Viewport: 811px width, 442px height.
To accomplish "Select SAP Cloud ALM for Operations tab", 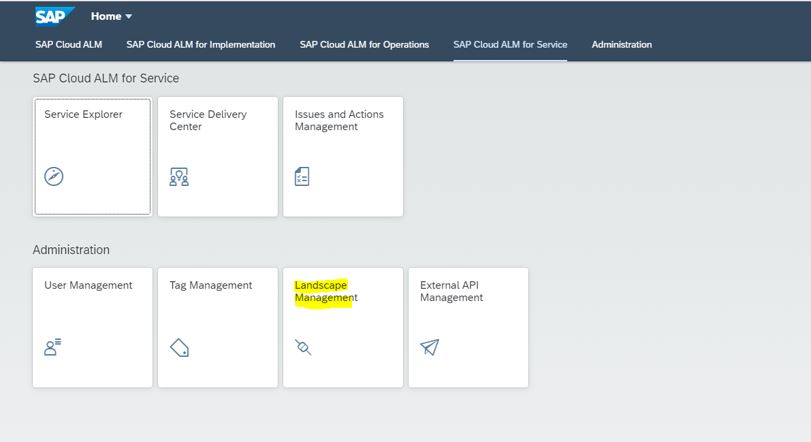I will pyautogui.click(x=364, y=44).
